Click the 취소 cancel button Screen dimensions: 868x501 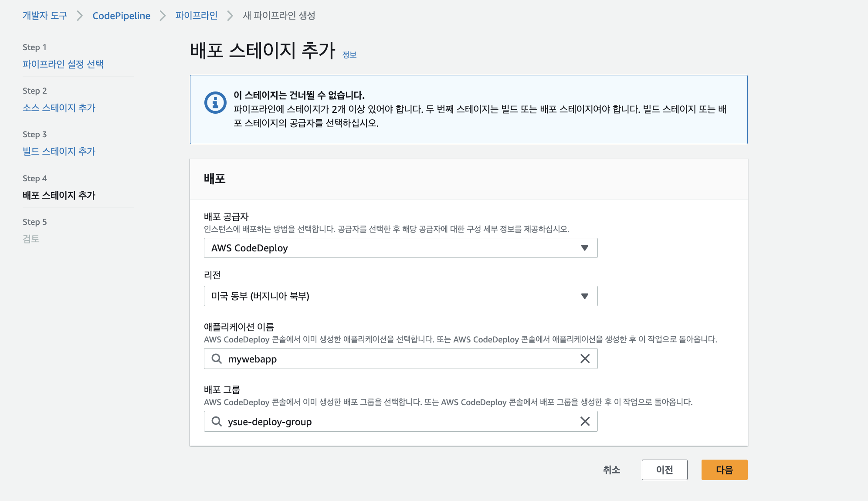point(611,470)
